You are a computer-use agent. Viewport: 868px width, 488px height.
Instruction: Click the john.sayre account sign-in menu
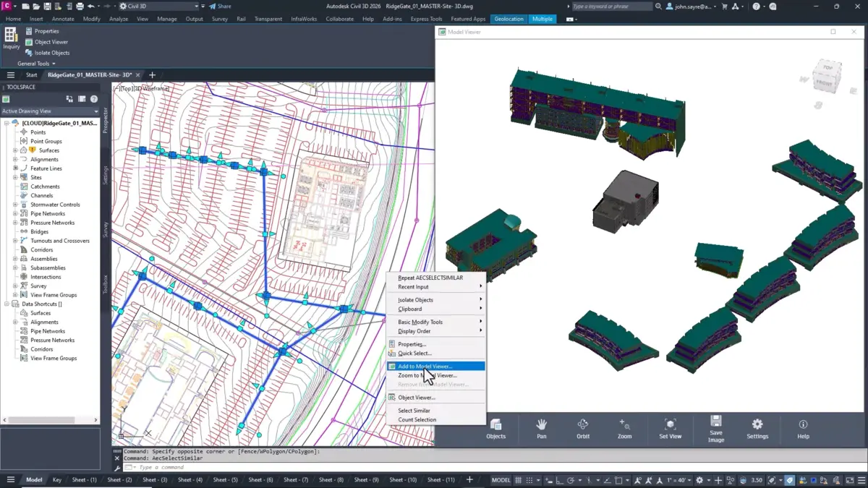tap(693, 6)
